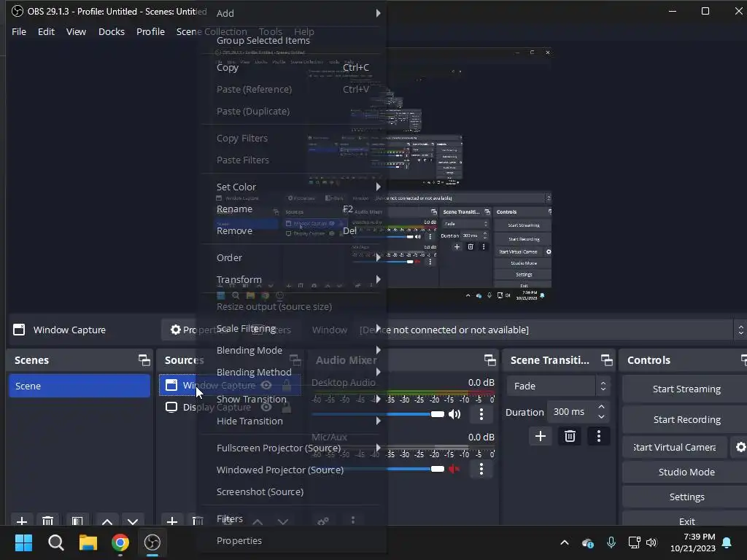Increase the transition Duration with up arrow

[601, 407]
